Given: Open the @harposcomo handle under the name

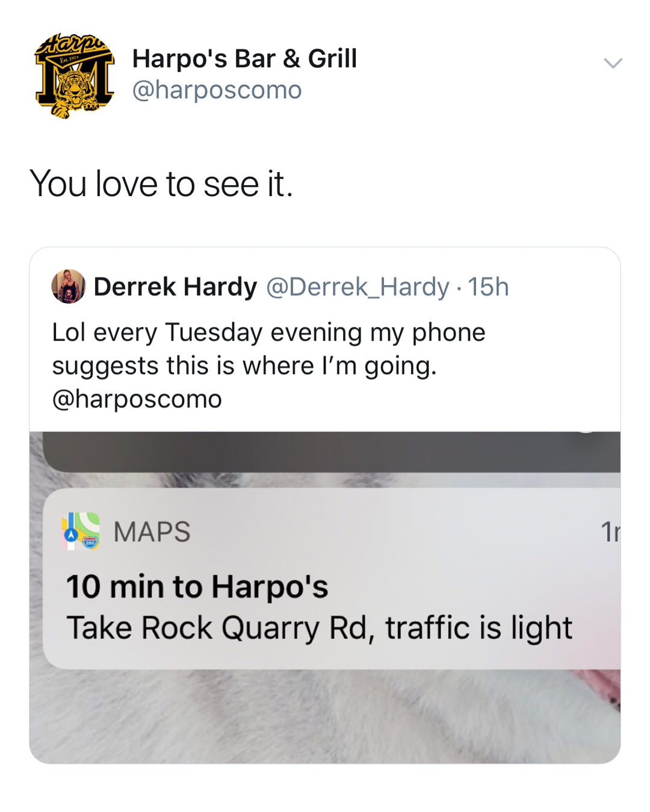Looking at the screenshot, I should point(217,90).
